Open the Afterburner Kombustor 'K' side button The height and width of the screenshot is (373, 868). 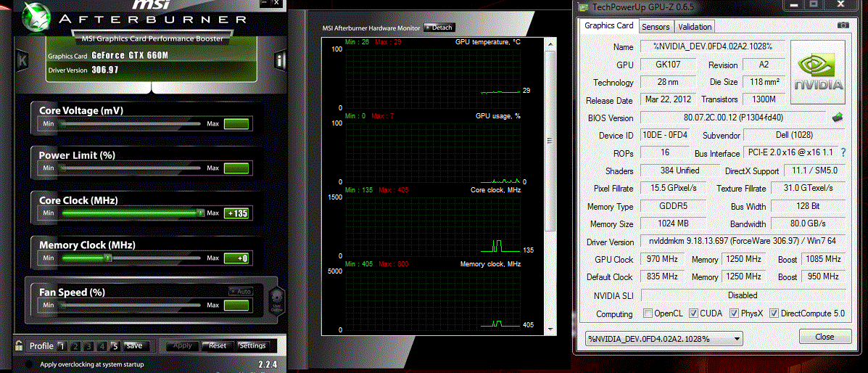click(x=22, y=61)
